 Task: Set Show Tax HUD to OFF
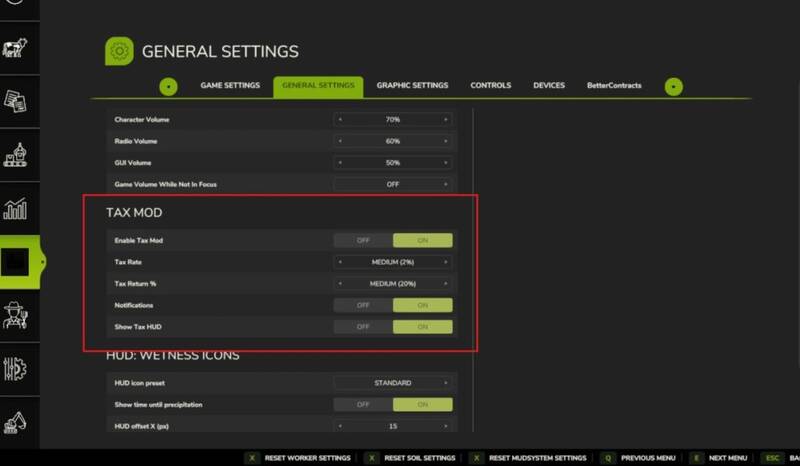pos(363,327)
